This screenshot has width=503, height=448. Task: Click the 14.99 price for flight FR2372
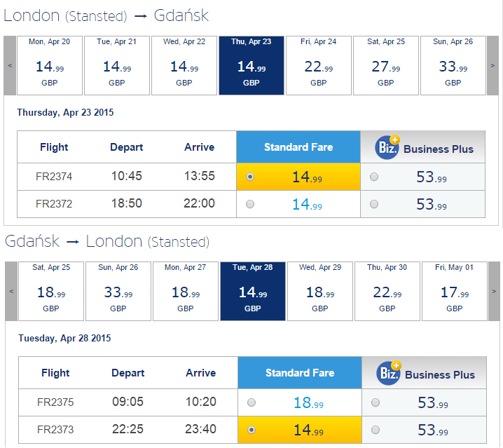pos(307,205)
